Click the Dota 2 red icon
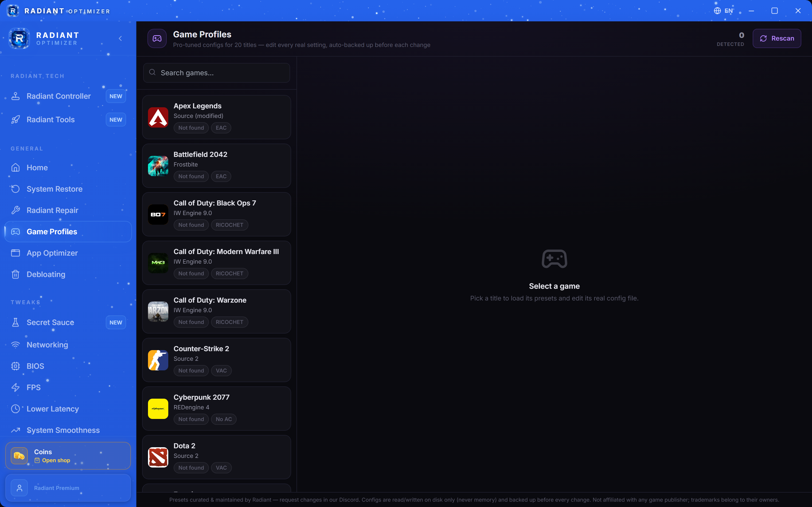 [x=158, y=457]
